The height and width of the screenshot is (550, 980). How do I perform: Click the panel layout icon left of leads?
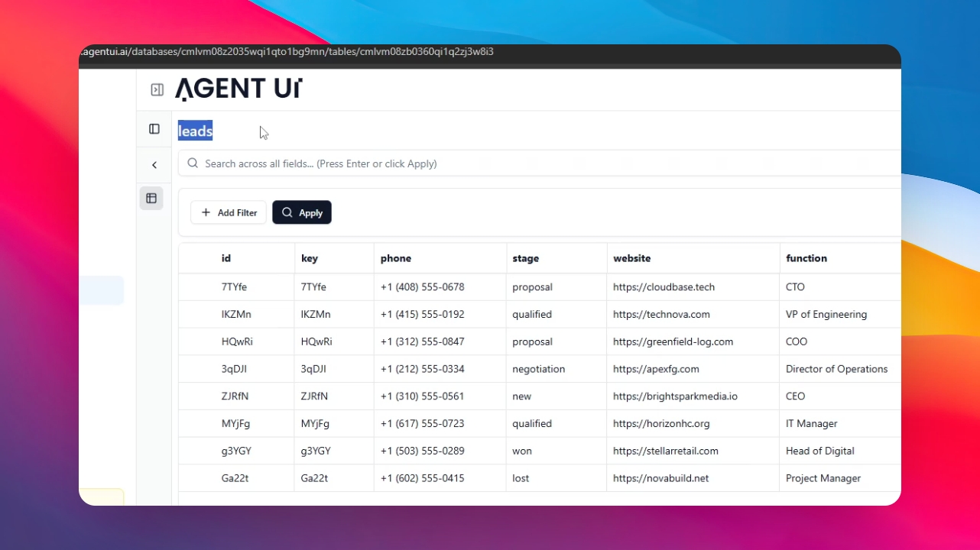coord(154,129)
